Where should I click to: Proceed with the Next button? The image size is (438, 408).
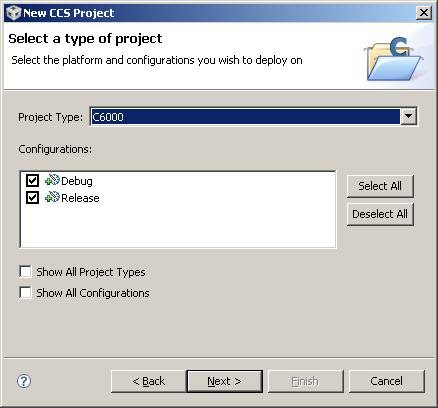coord(225,381)
